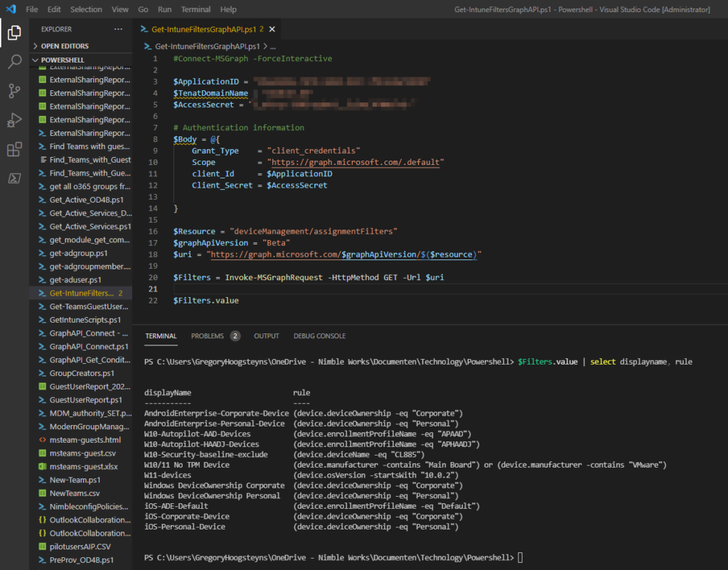Click HTML icon of msteam-guests.html
The height and width of the screenshot is (570, 728).
point(42,439)
